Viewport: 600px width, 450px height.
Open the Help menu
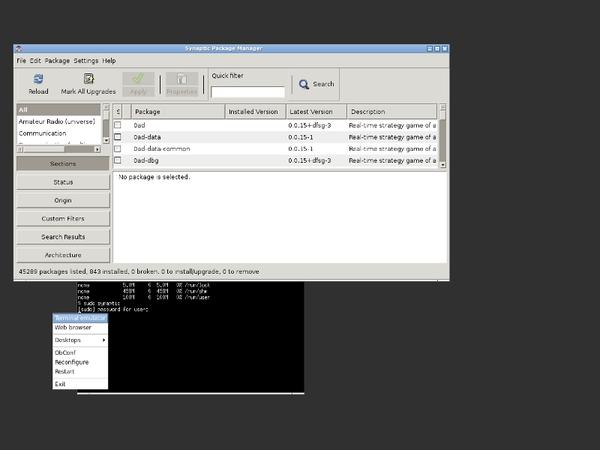pos(109,60)
